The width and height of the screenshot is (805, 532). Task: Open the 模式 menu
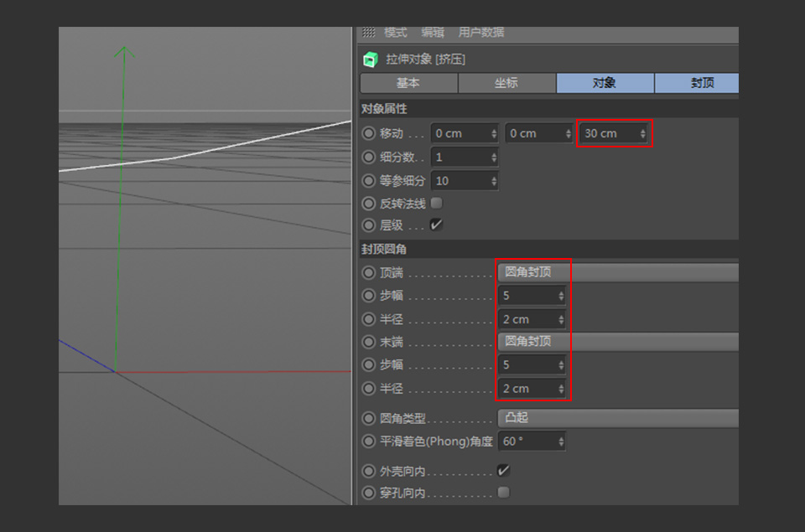[395, 33]
